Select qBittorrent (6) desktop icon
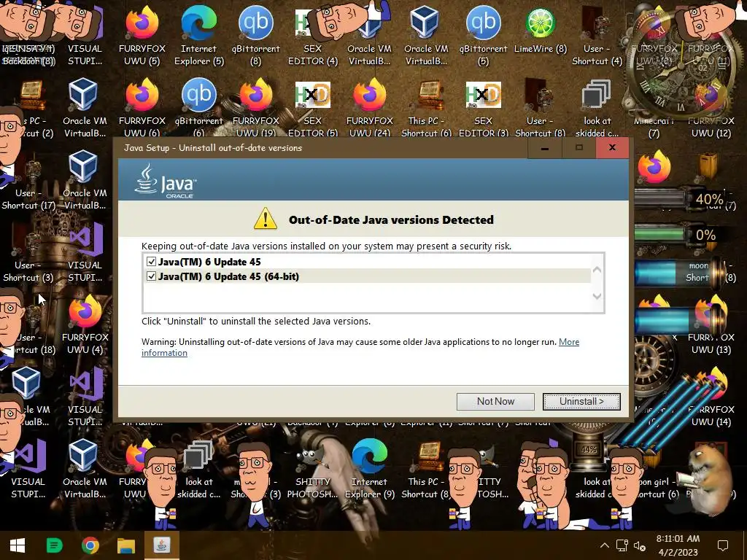 click(198, 108)
